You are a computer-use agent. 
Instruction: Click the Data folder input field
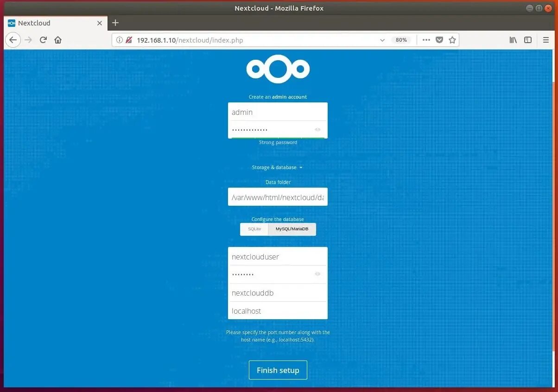coord(278,197)
